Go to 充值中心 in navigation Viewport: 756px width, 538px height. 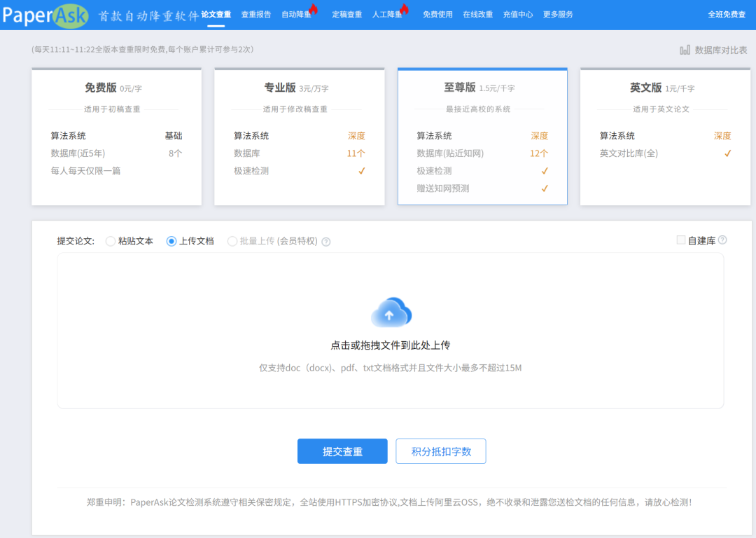pyautogui.click(x=518, y=14)
